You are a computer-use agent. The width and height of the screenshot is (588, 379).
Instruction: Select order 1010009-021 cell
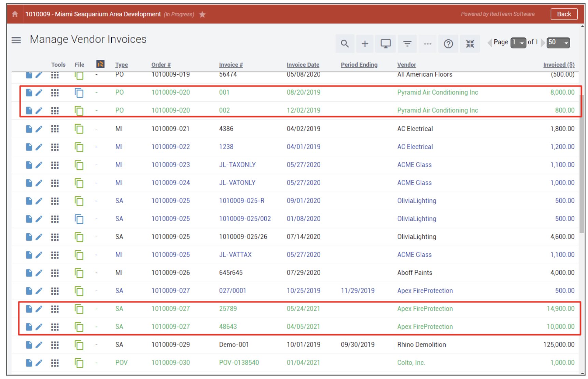point(170,129)
